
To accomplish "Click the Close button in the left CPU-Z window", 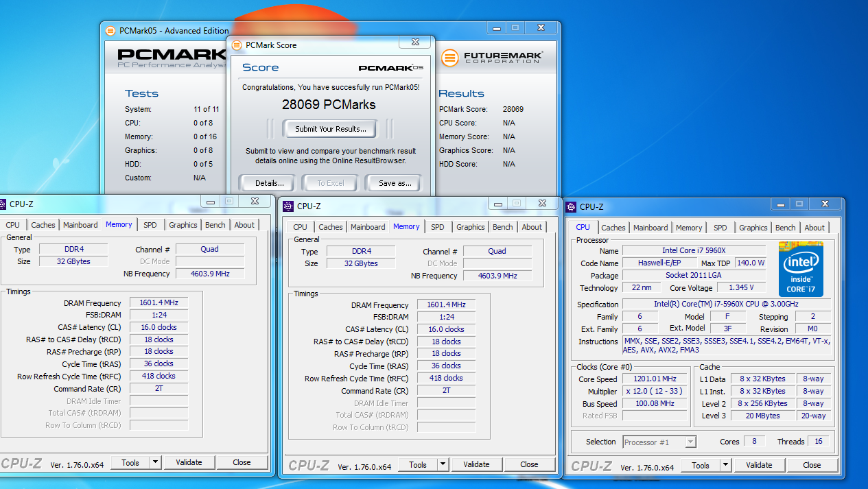I will click(242, 462).
